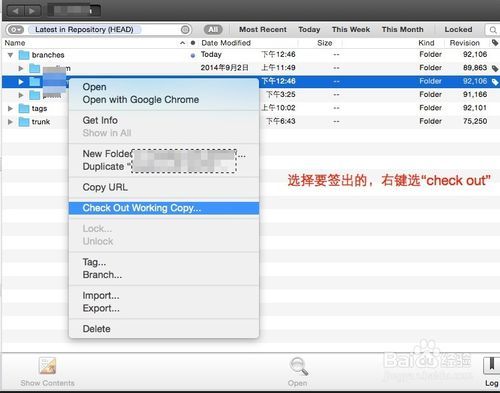Image resolution: width=500 pixels, height=393 pixels.
Task: Choose Get Info in context menu
Action: (x=100, y=120)
